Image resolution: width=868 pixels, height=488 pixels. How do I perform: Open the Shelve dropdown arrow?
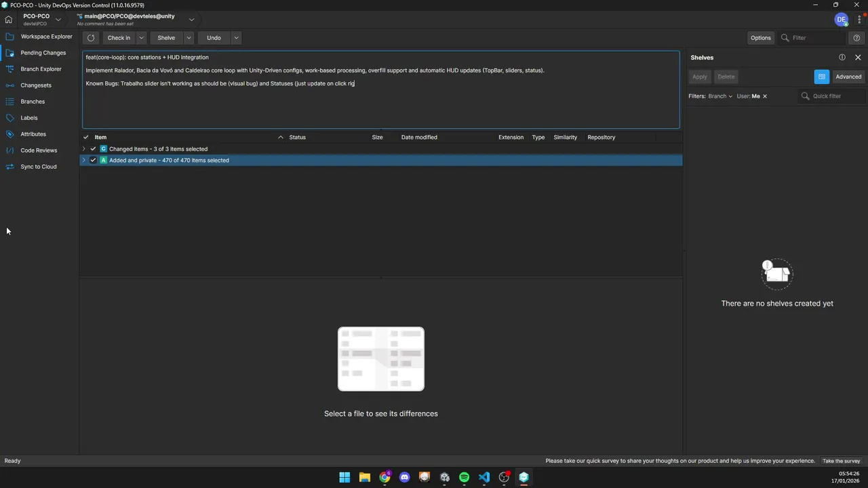point(189,38)
